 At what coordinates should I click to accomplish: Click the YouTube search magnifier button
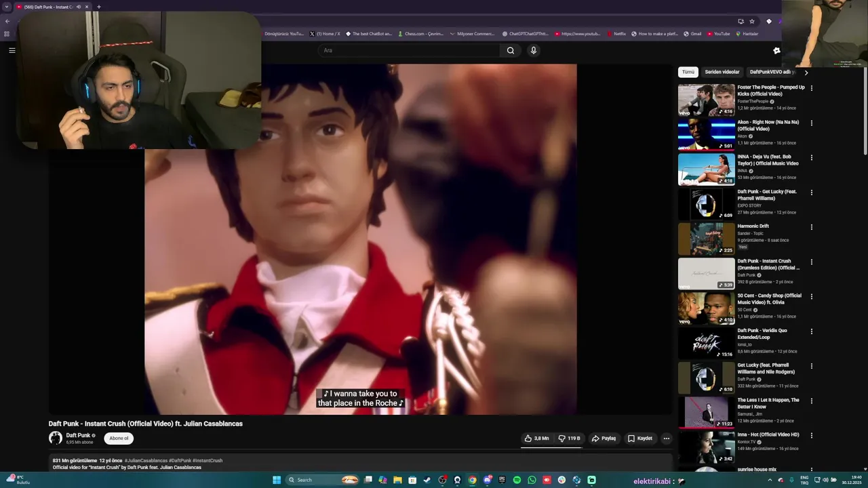(x=511, y=50)
